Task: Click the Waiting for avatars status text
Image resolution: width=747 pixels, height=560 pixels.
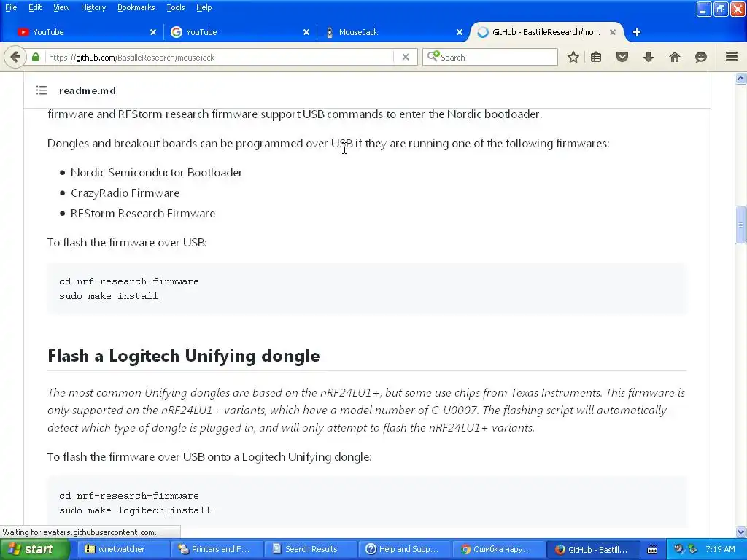Action: point(82,532)
